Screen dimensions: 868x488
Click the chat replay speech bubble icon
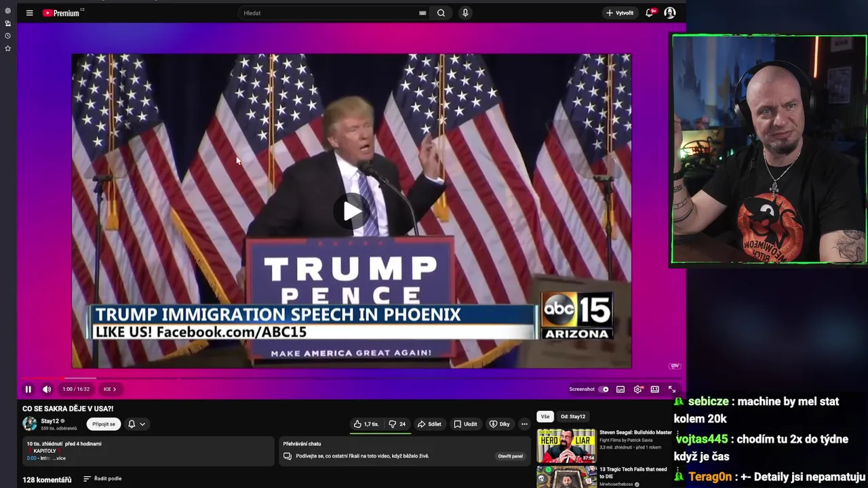pos(288,456)
